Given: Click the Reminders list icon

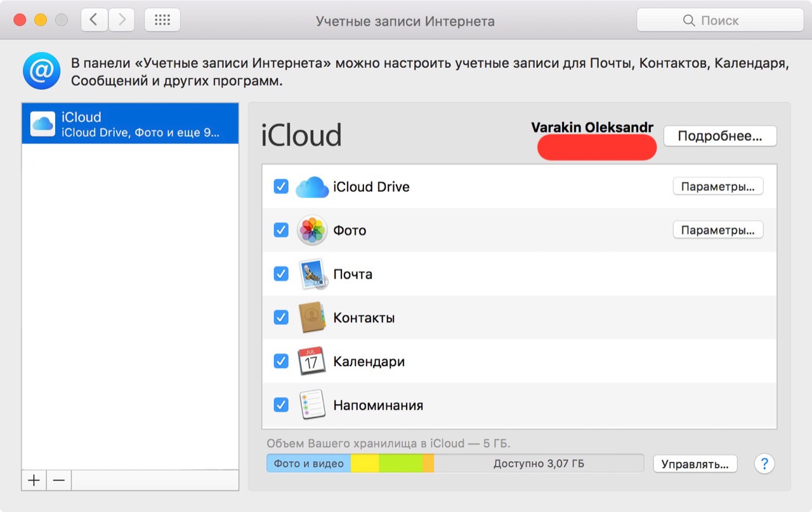Looking at the screenshot, I should (x=312, y=405).
